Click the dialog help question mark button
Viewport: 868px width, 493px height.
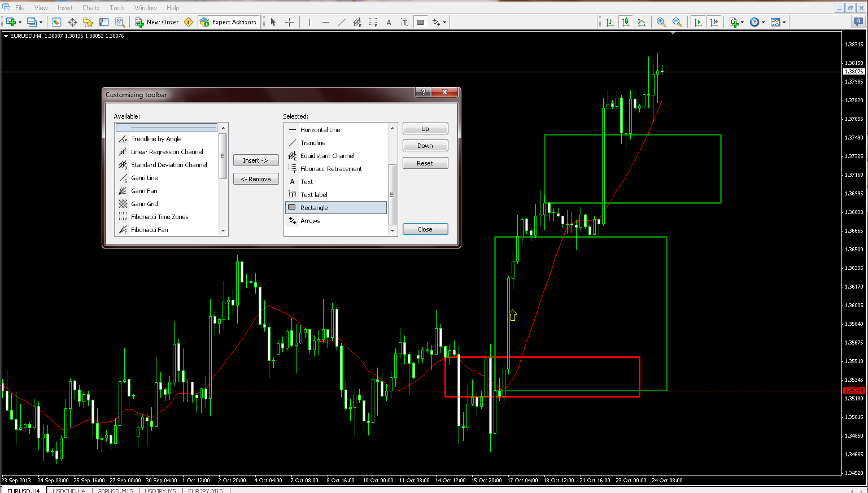pyautogui.click(x=423, y=92)
